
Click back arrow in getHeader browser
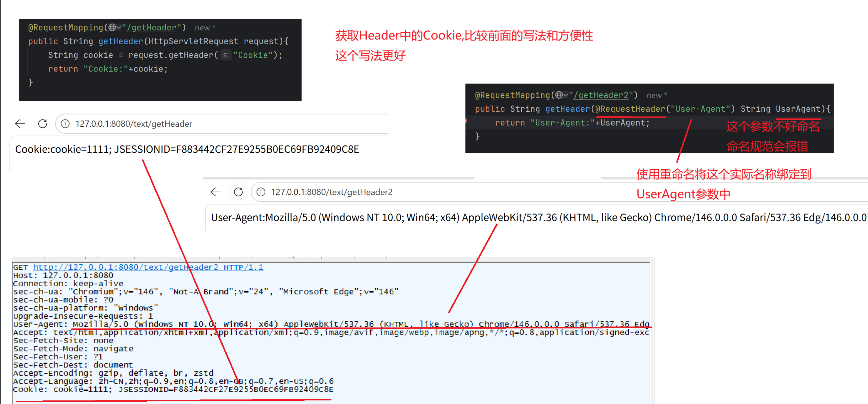tap(20, 124)
